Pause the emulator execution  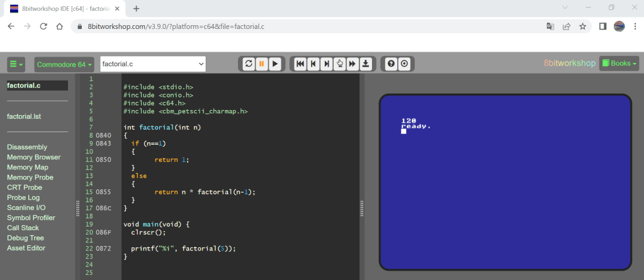point(262,64)
